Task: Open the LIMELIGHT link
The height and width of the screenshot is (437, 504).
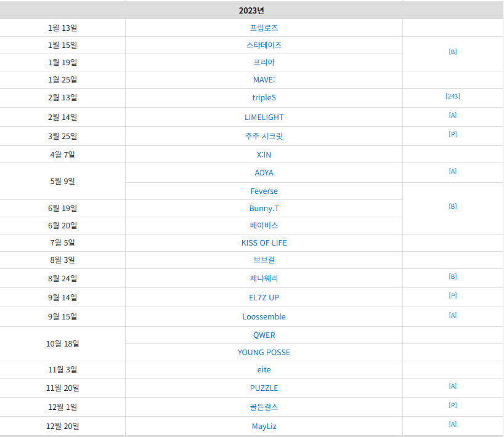Action: click(x=264, y=117)
